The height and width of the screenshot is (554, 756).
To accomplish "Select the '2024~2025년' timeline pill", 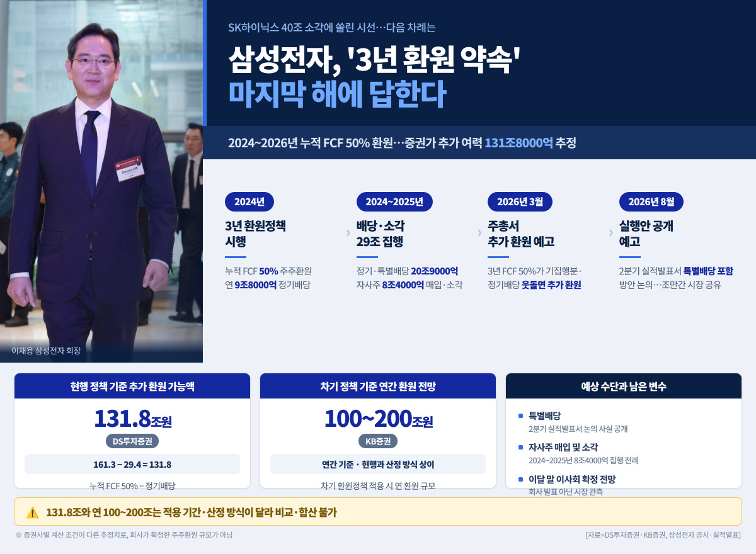I will pyautogui.click(x=394, y=201).
